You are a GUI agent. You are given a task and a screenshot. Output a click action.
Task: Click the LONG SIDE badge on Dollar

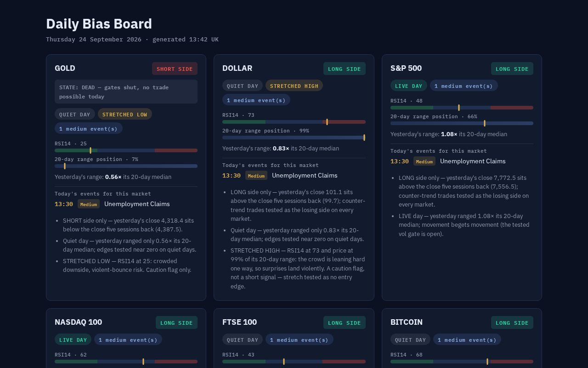coord(345,69)
